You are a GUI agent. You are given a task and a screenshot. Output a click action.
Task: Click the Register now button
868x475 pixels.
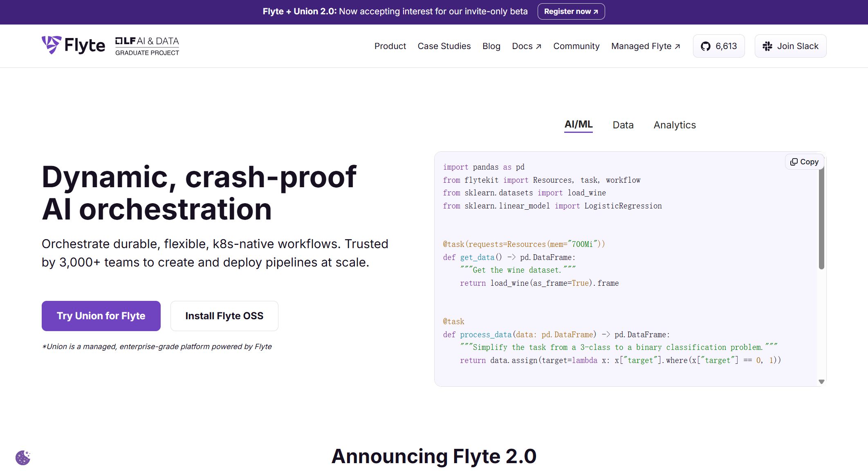pyautogui.click(x=571, y=11)
